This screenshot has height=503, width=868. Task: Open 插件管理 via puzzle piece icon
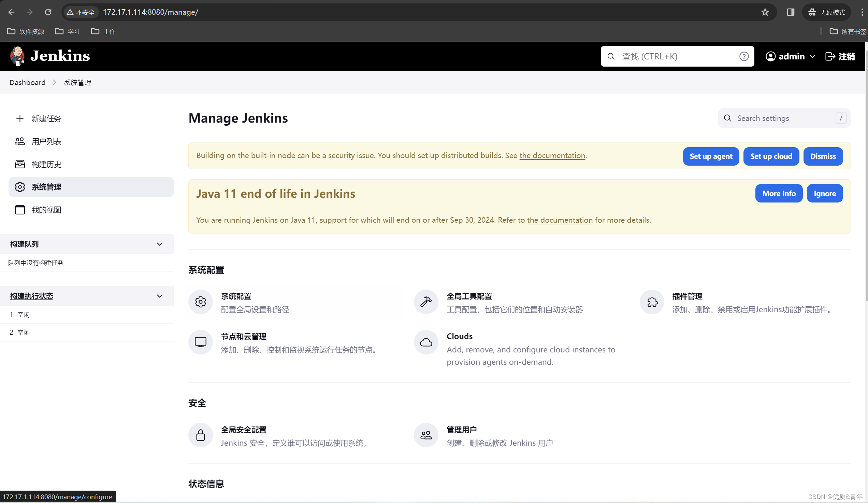(x=652, y=302)
